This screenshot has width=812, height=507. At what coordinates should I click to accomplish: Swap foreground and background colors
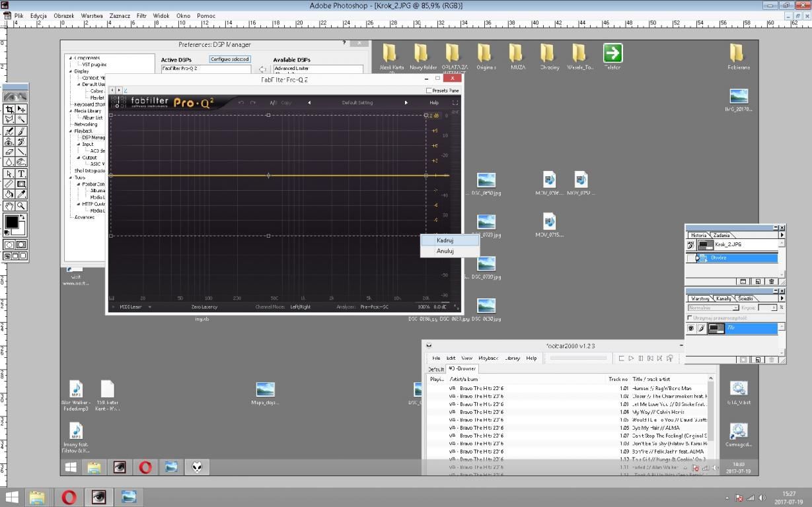tap(23, 217)
